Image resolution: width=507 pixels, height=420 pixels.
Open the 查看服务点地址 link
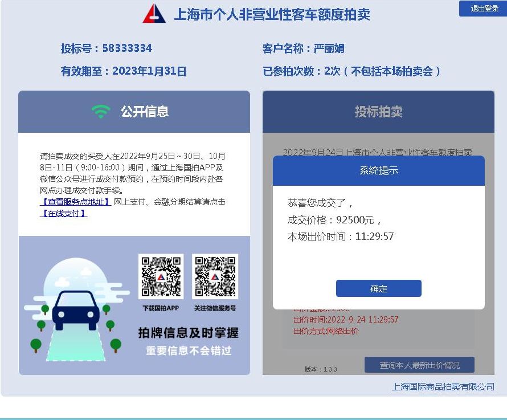click(x=76, y=202)
